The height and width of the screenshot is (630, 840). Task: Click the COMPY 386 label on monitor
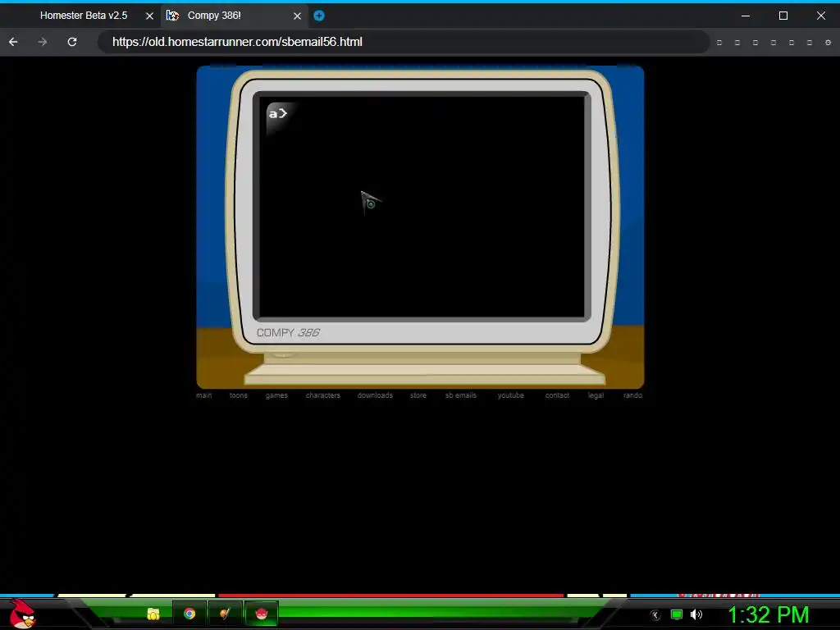point(288,333)
